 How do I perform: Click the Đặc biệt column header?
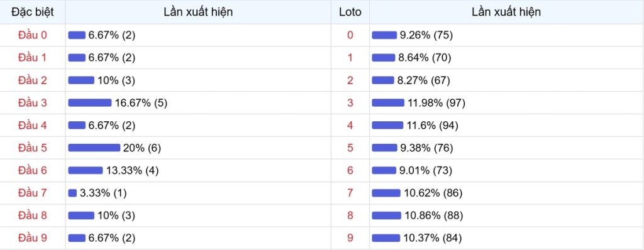click(x=33, y=12)
